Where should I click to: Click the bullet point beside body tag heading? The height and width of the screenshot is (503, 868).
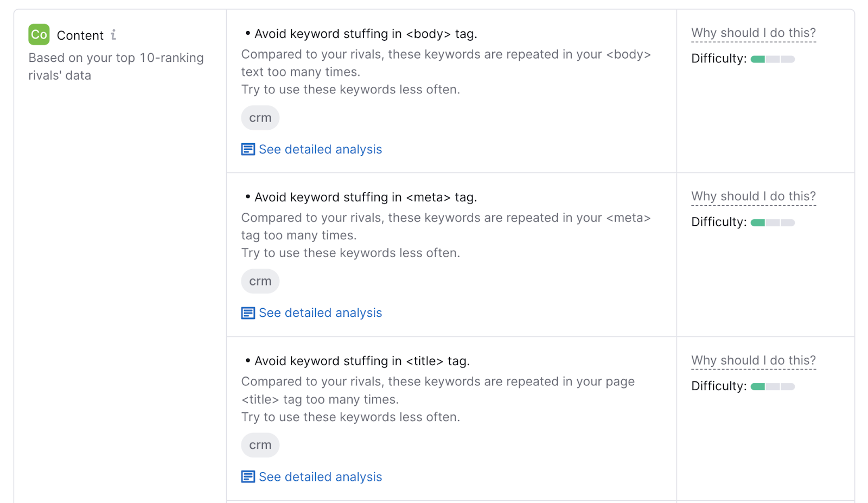click(247, 33)
